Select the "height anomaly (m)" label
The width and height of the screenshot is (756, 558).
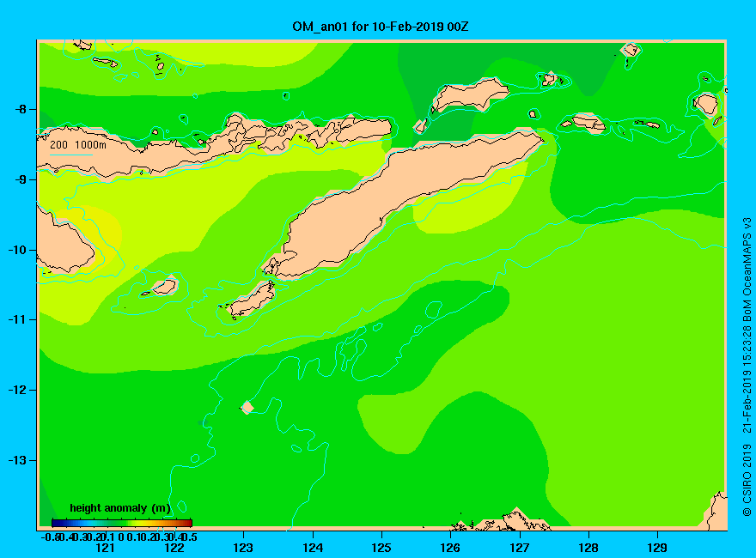(120, 508)
